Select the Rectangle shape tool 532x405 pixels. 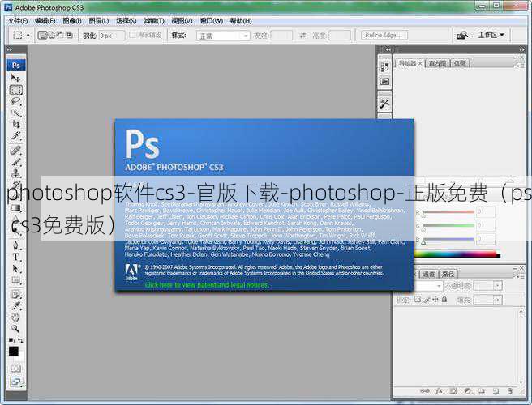coord(15,280)
